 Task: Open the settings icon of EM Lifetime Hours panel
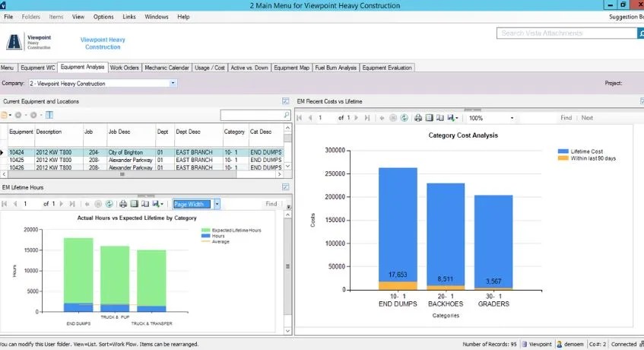pos(285,187)
